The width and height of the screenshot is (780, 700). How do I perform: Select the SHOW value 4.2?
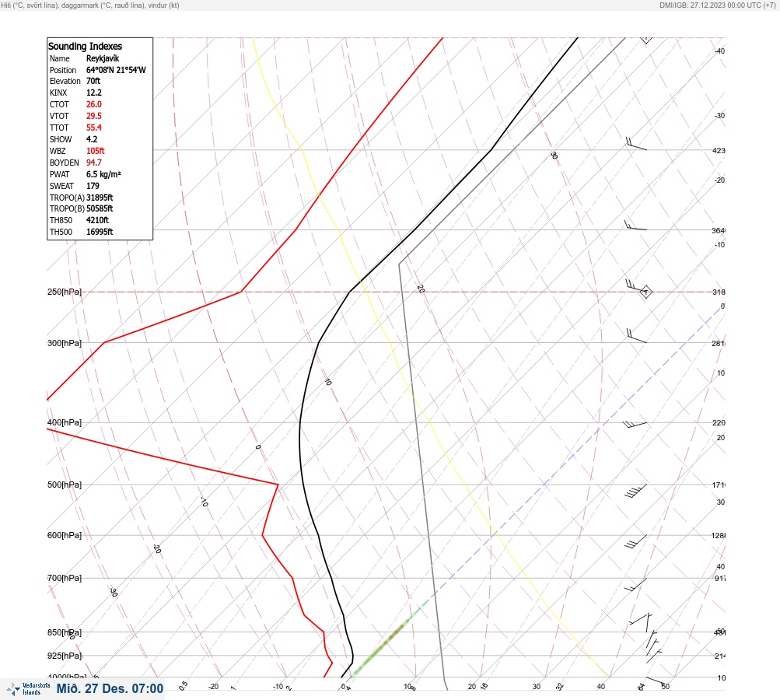click(x=92, y=139)
